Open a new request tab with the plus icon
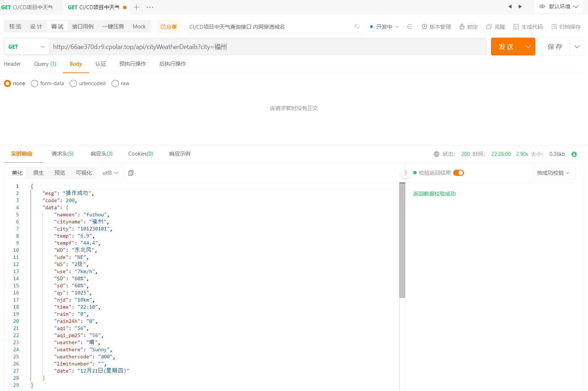The image size is (588, 391). pyautogui.click(x=137, y=7)
